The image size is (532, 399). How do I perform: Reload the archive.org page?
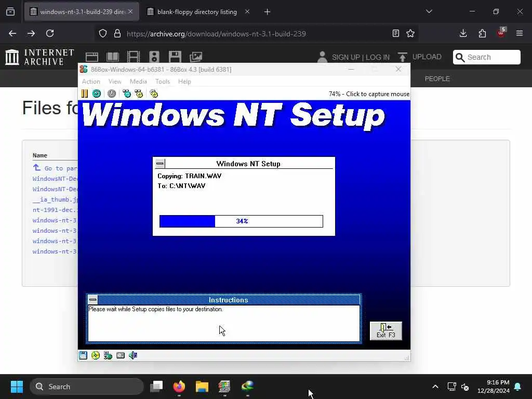tap(50, 33)
